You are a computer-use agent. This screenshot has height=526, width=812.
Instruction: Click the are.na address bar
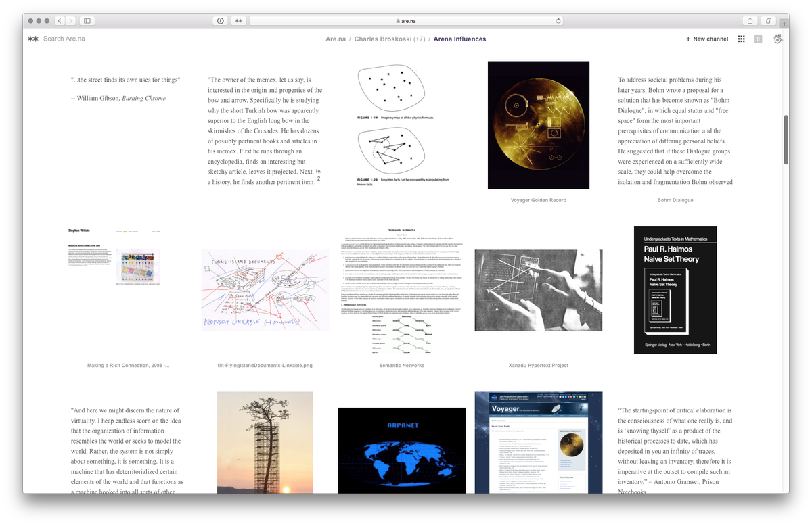coord(407,21)
